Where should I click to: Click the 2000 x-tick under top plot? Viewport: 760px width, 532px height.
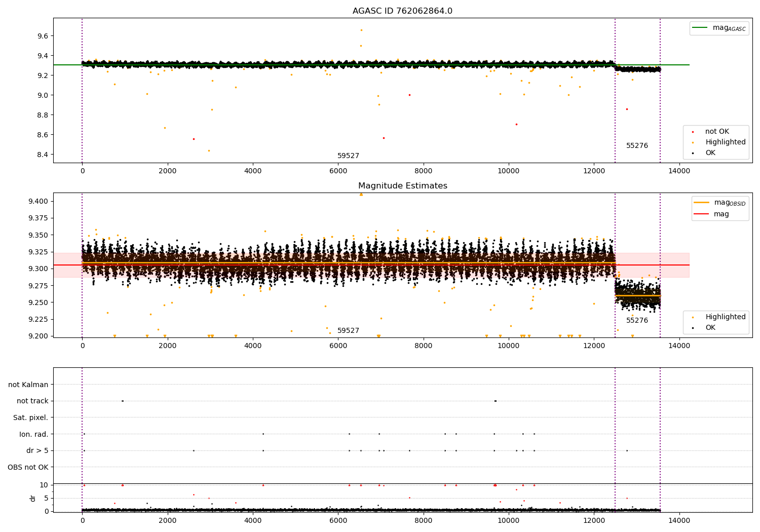[x=167, y=171]
